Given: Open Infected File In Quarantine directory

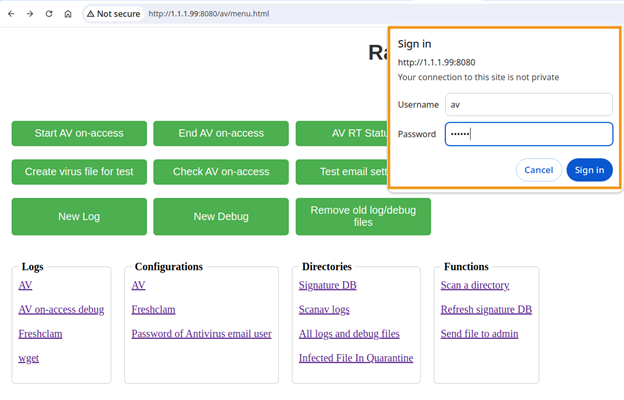Looking at the screenshot, I should (x=356, y=358).
